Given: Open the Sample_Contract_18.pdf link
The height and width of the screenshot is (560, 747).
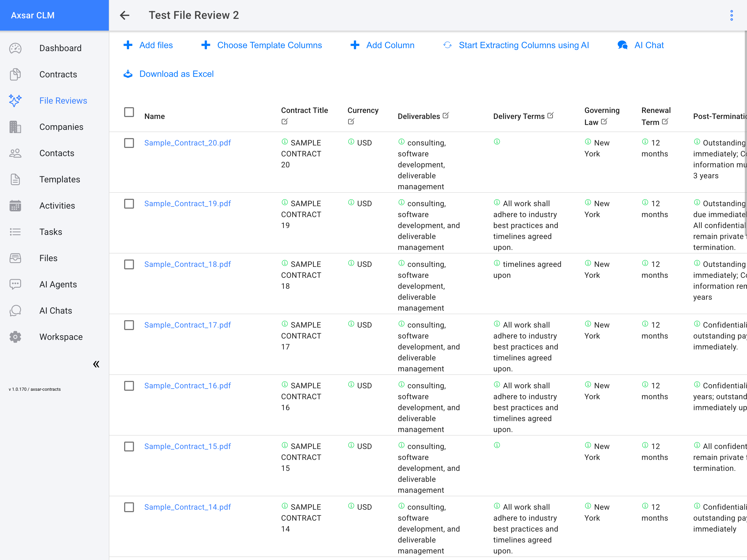Looking at the screenshot, I should (x=187, y=264).
